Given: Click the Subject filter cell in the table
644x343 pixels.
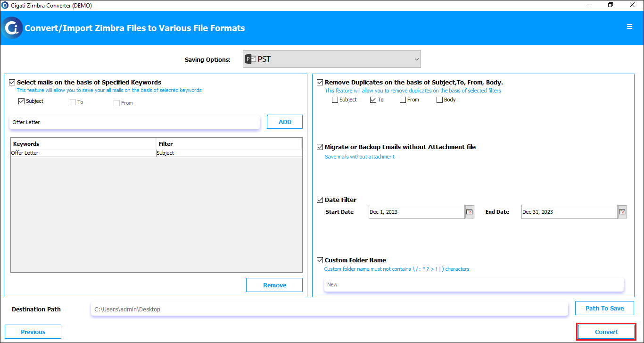Looking at the screenshot, I should click(229, 153).
